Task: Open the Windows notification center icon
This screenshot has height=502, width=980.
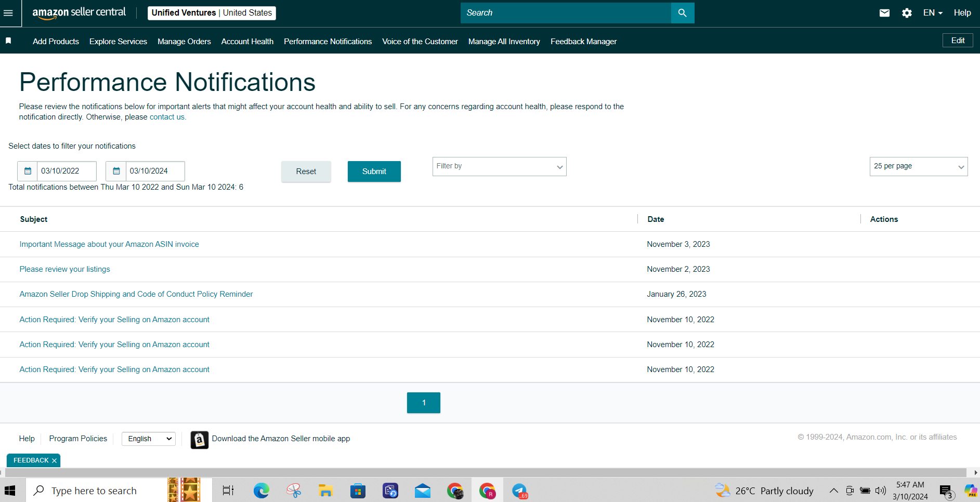Action: click(x=946, y=491)
